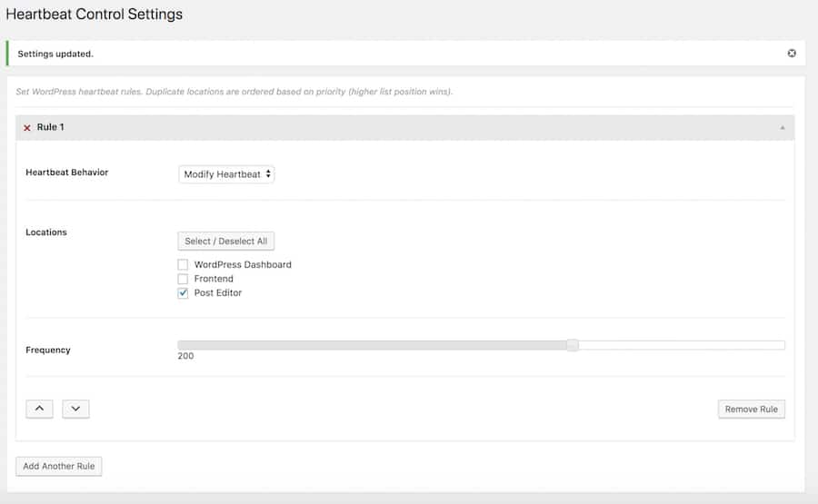818x504 pixels.
Task: Click the WordPress Dashboard label text
Action: pos(243,264)
